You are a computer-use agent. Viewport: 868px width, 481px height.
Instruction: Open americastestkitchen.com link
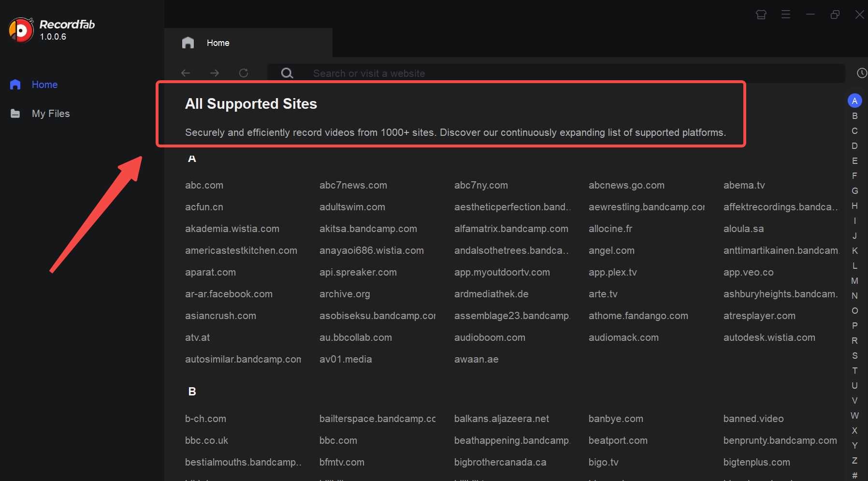pos(241,250)
